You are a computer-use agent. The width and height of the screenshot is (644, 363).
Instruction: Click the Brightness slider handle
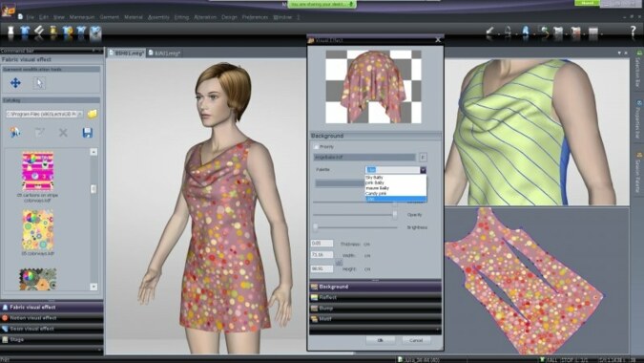[316, 227]
